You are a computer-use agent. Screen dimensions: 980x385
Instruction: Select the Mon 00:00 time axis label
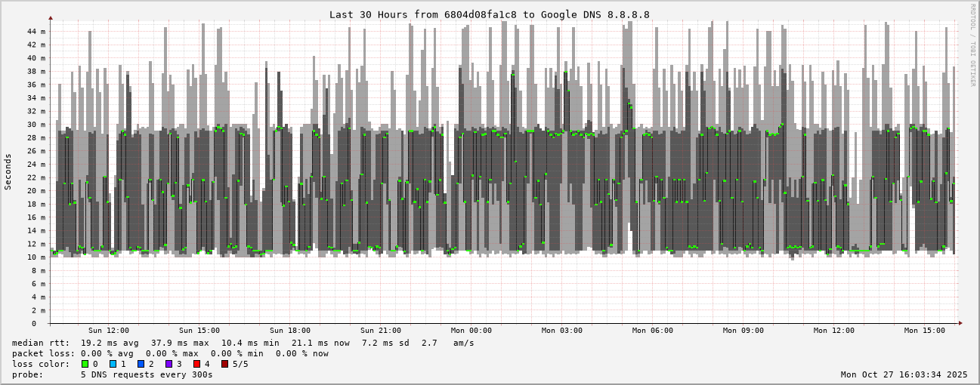pos(471,331)
